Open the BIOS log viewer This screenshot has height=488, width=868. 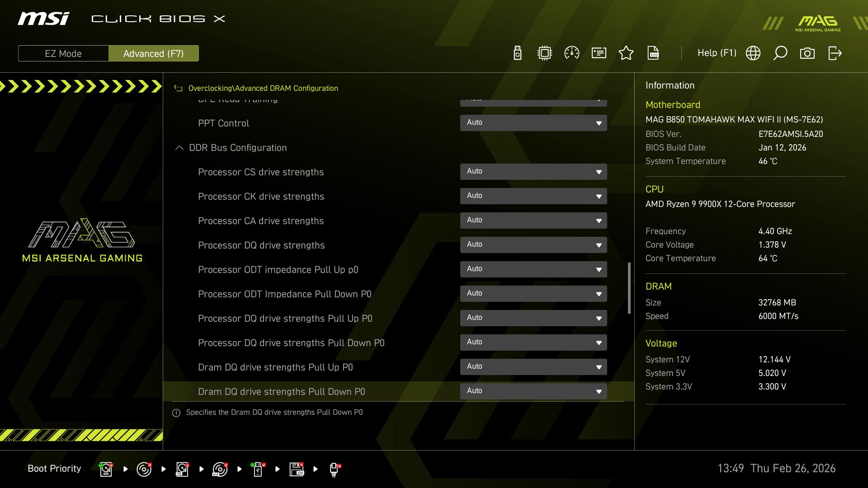pyautogui.click(x=653, y=53)
